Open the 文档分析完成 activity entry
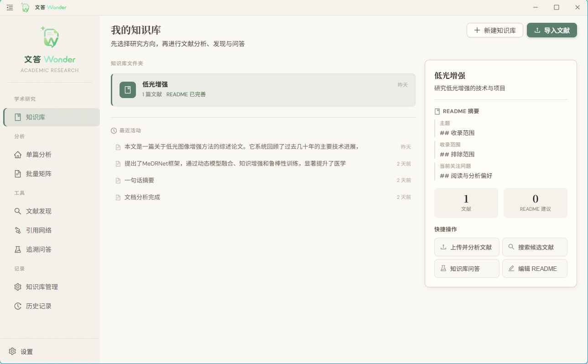588x364 pixels. (263, 198)
